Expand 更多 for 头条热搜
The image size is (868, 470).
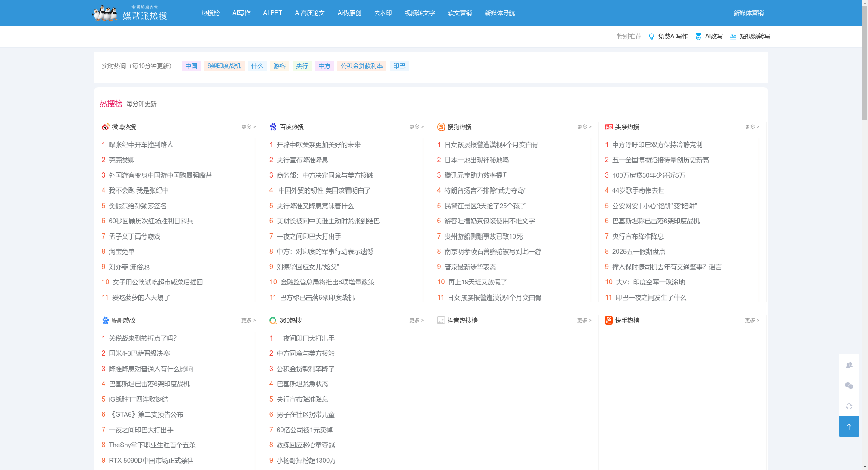(752, 127)
